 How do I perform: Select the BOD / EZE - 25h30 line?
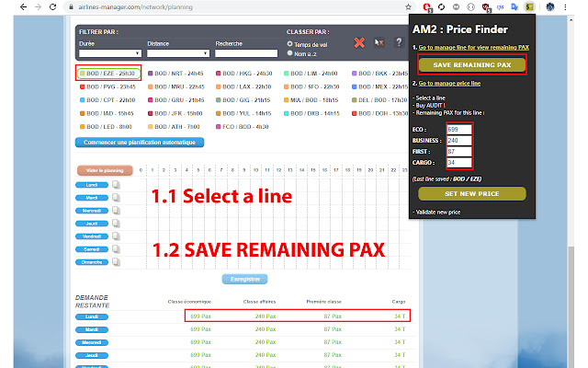coord(108,74)
